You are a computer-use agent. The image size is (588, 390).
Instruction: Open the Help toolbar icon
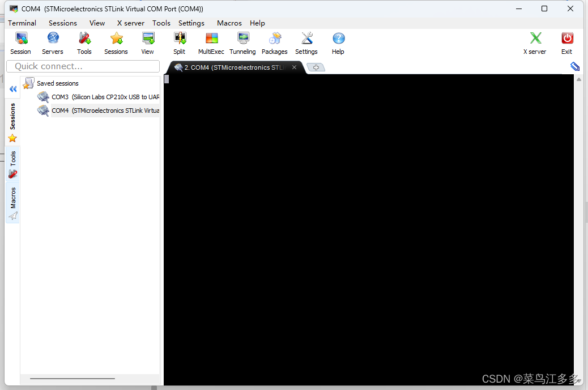click(338, 43)
